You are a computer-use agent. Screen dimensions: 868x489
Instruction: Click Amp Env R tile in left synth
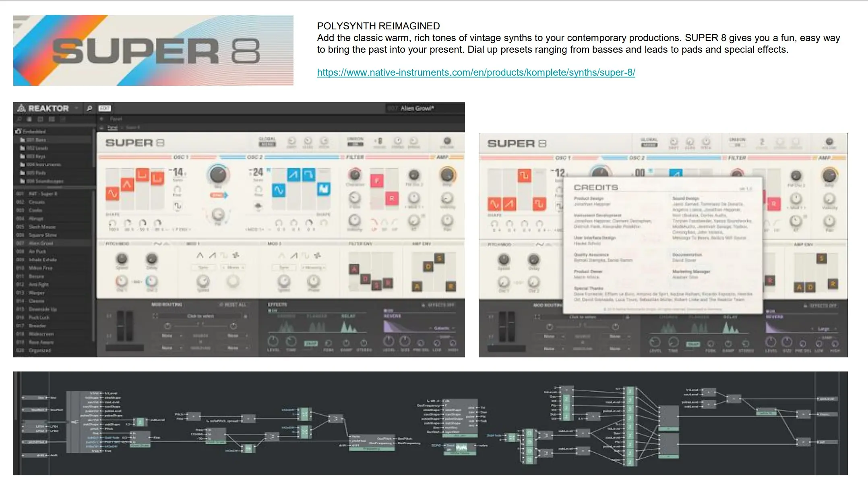tap(451, 287)
